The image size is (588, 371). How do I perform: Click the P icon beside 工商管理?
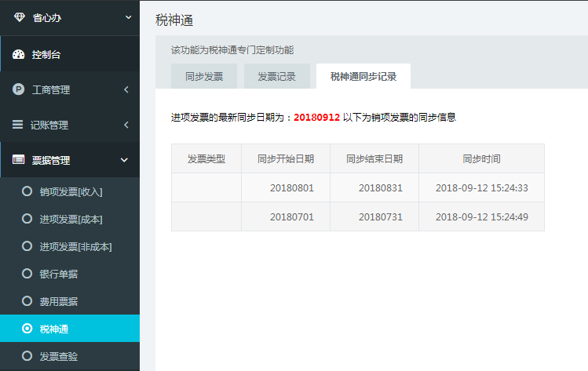[18, 89]
